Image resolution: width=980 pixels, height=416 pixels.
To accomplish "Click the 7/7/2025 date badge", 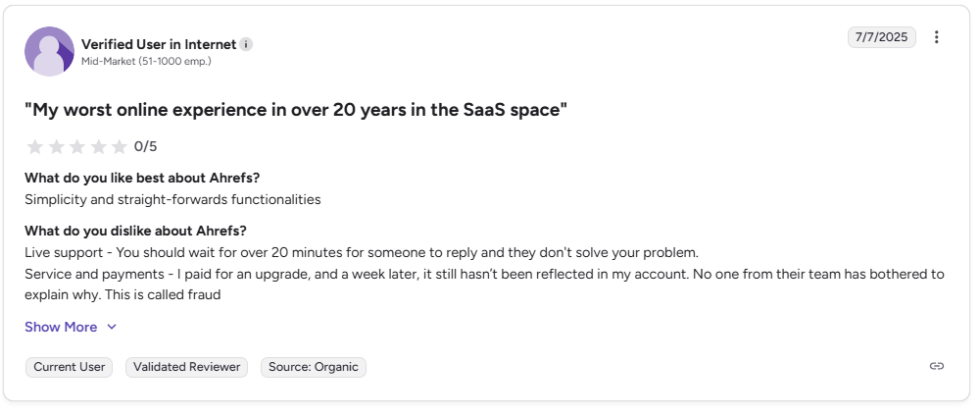I will 882,37.
